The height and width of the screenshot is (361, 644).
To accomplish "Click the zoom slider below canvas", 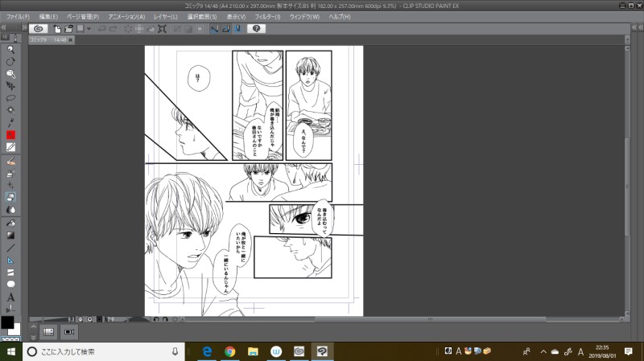I will click(x=48, y=319).
